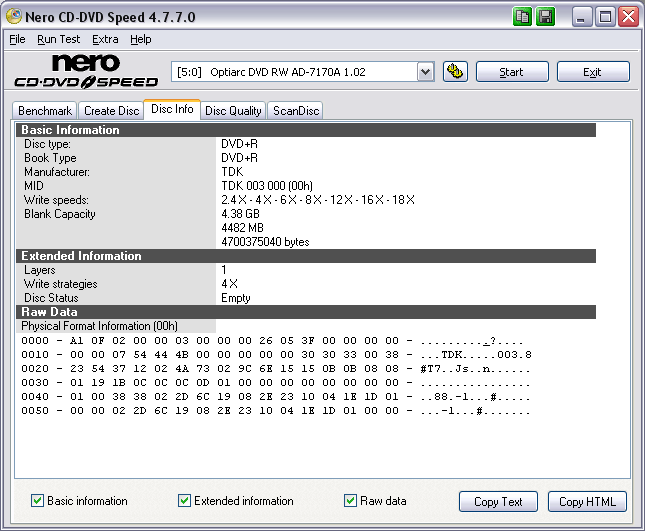Open the Help menu
This screenshot has height=531, width=645.
click(141, 39)
